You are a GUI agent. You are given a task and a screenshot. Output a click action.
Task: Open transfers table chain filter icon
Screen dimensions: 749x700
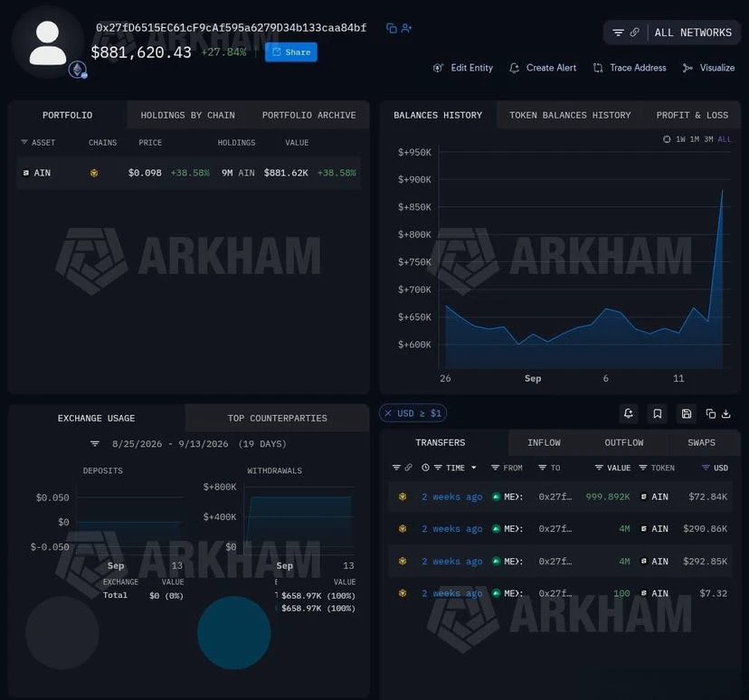396,468
